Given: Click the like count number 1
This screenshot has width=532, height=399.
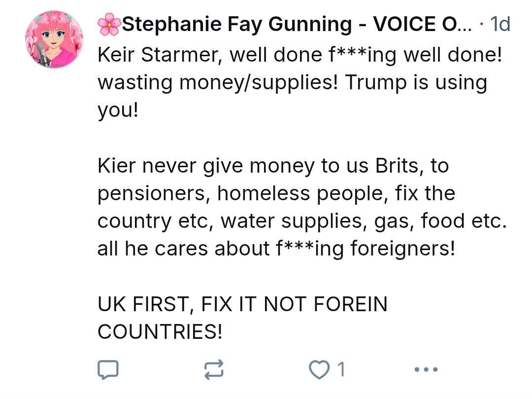Looking at the screenshot, I should click(341, 369).
